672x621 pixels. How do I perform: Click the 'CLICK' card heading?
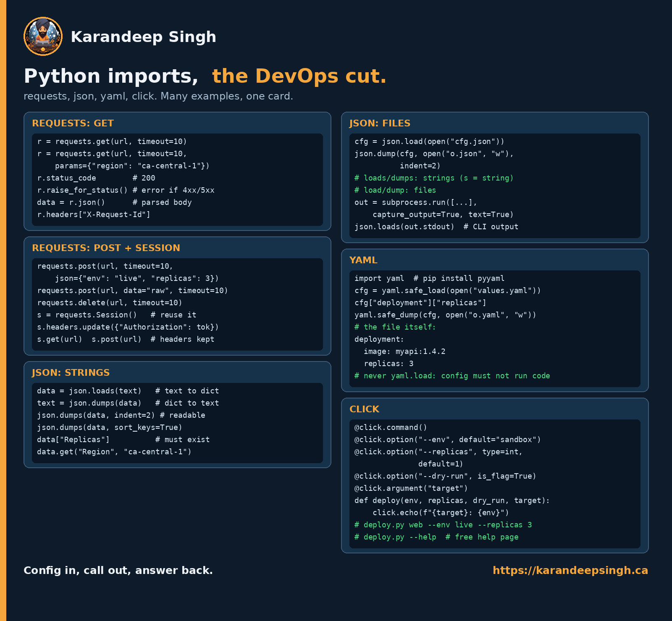coord(364,409)
